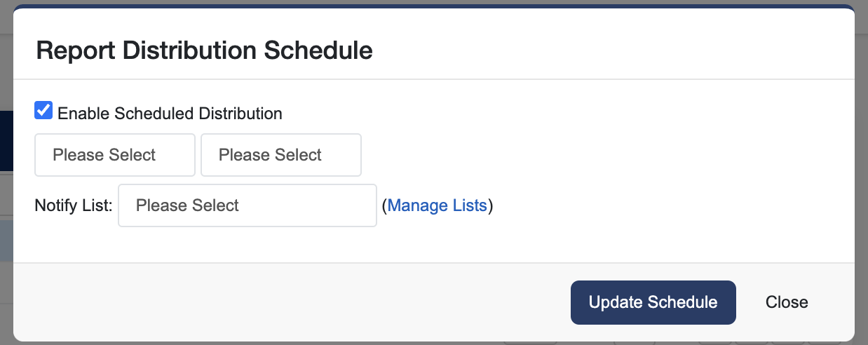Follow the Manage Lists link

[437, 205]
